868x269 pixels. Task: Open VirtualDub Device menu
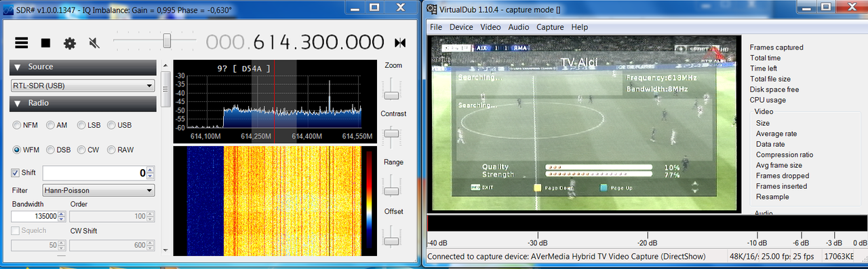coord(461,27)
